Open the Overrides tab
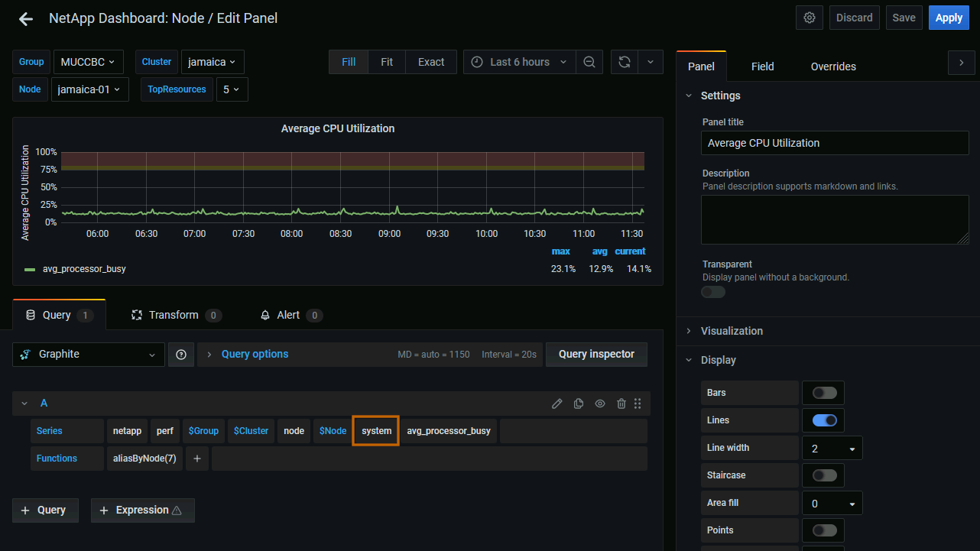 tap(833, 66)
